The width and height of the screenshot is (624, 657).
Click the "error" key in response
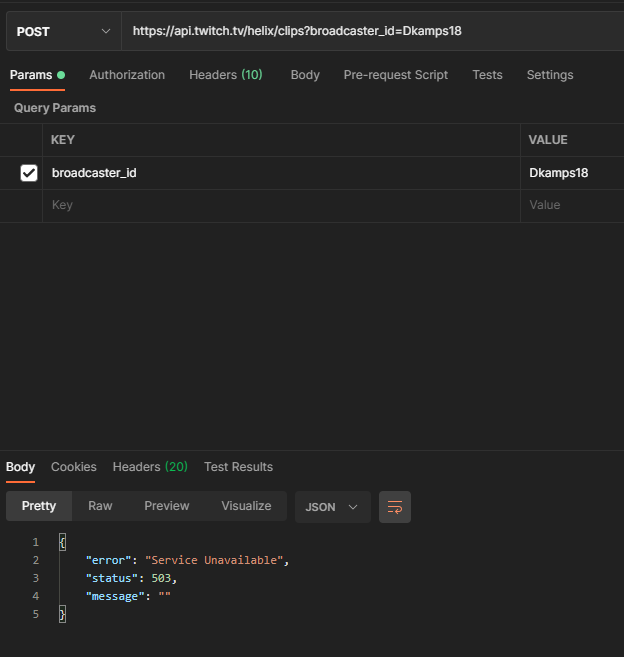(109, 560)
